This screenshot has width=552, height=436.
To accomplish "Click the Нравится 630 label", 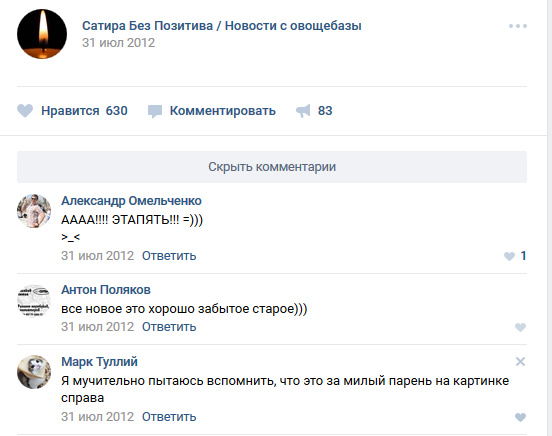I will [x=84, y=111].
